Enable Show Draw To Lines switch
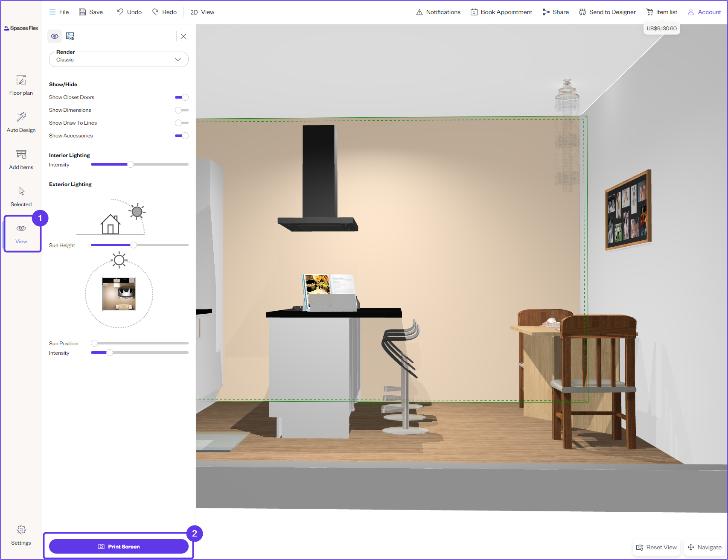 [182, 123]
